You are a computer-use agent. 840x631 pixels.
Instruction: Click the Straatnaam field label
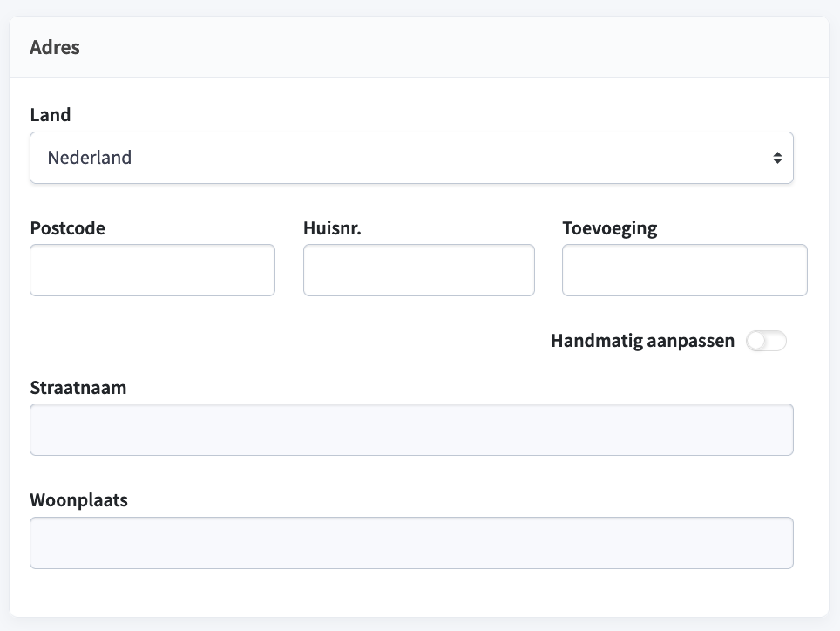(78, 387)
